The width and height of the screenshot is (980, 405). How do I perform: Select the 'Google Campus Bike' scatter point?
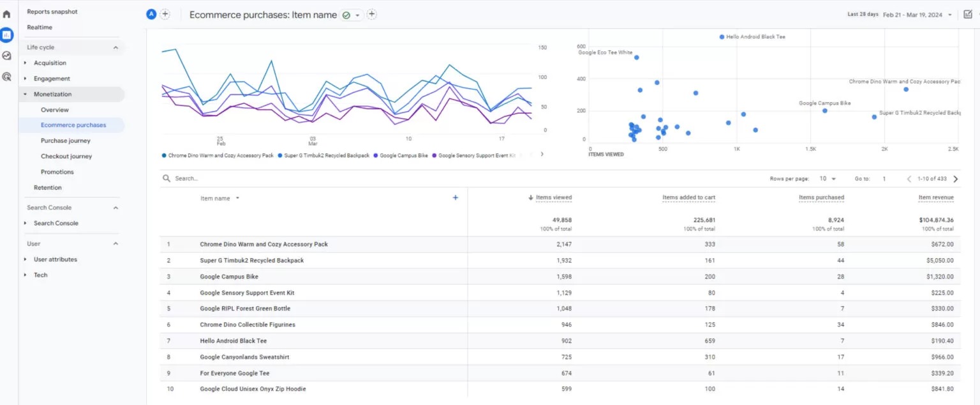tap(824, 111)
